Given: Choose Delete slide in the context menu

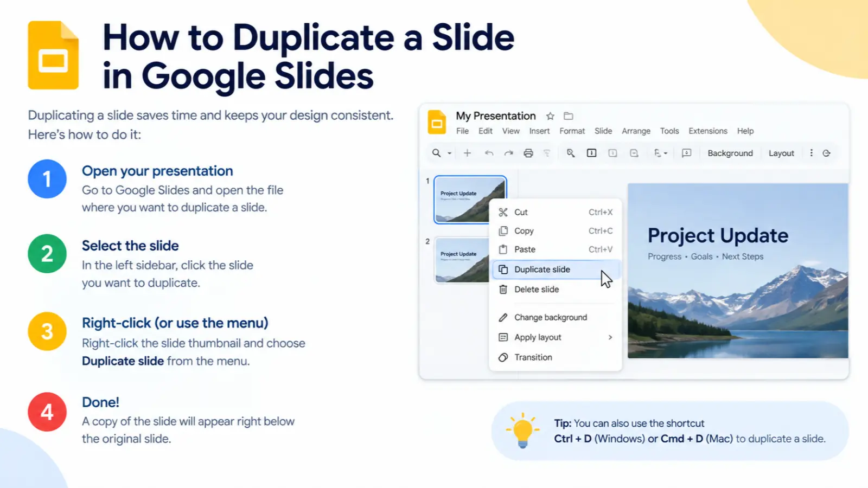Looking at the screenshot, I should pos(556,290).
